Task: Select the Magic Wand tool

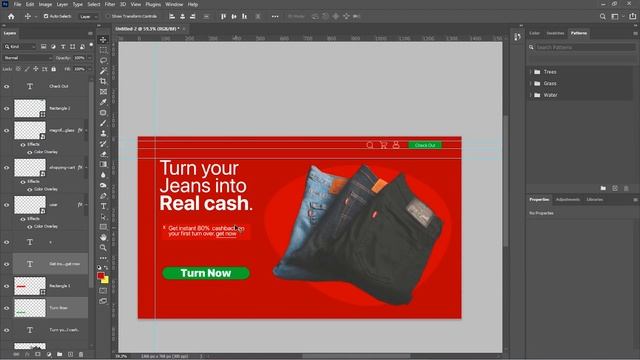Action: [x=103, y=71]
